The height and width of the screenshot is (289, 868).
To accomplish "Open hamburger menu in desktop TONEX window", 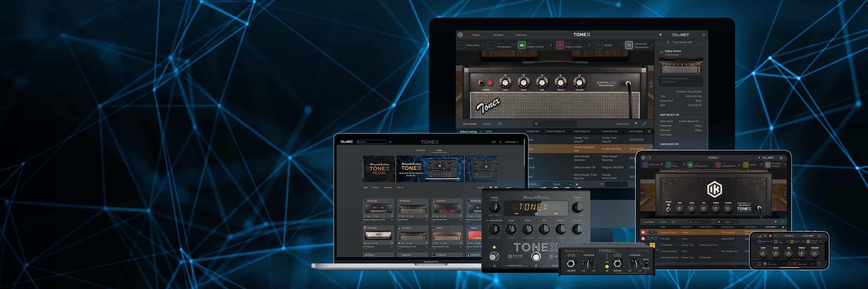I will pyautogui.click(x=704, y=35).
